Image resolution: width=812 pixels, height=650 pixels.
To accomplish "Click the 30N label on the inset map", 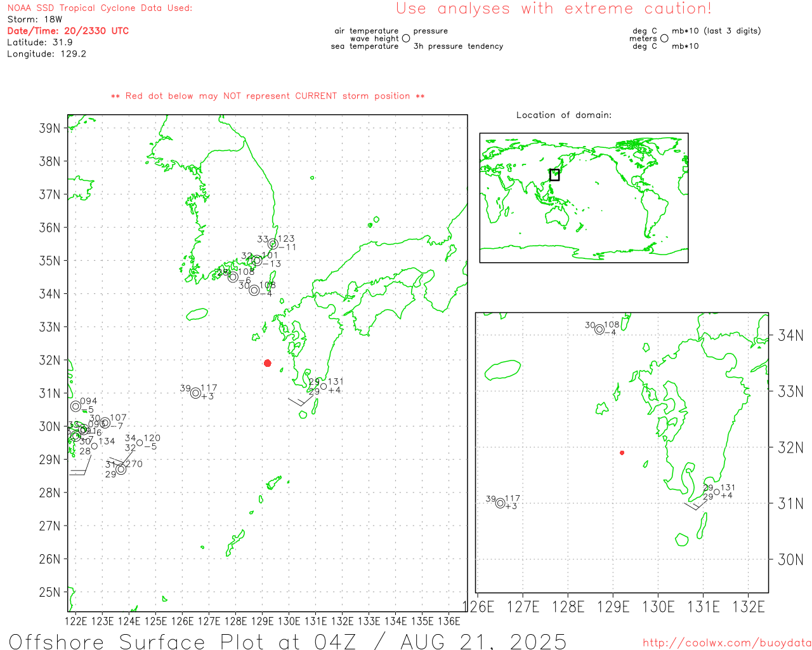I will click(x=791, y=560).
